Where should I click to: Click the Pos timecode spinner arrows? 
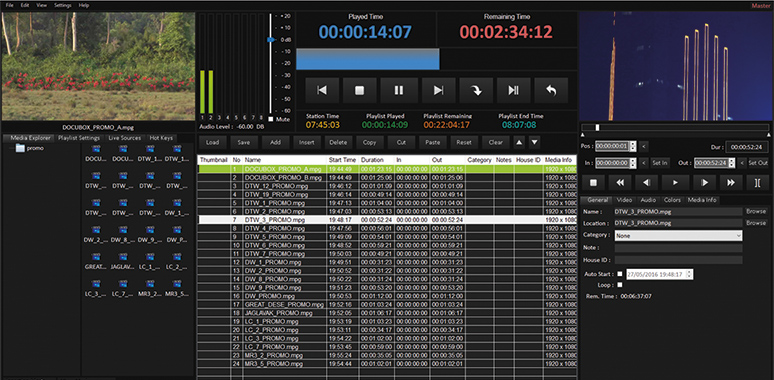pos(633,146)
